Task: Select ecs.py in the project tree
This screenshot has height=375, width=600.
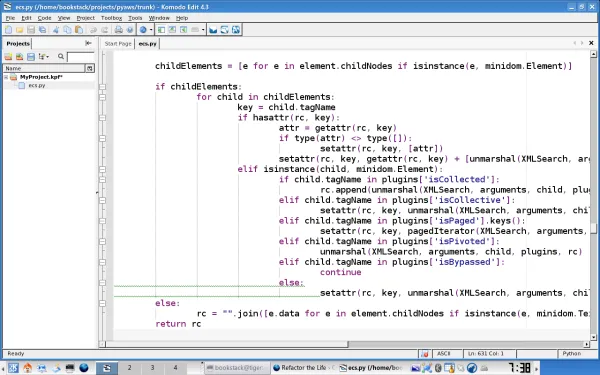Action: point(37,85)
